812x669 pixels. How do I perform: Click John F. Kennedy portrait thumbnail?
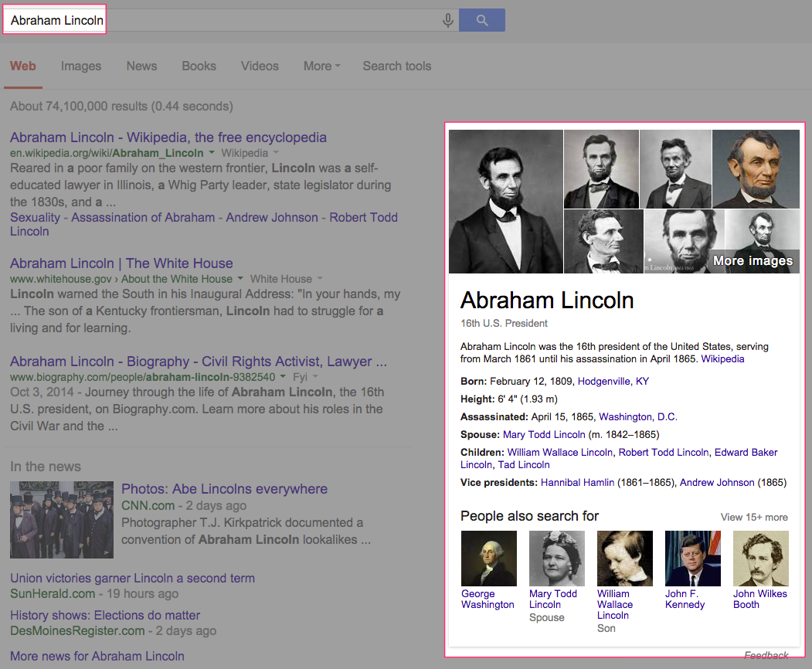(693, 559)
